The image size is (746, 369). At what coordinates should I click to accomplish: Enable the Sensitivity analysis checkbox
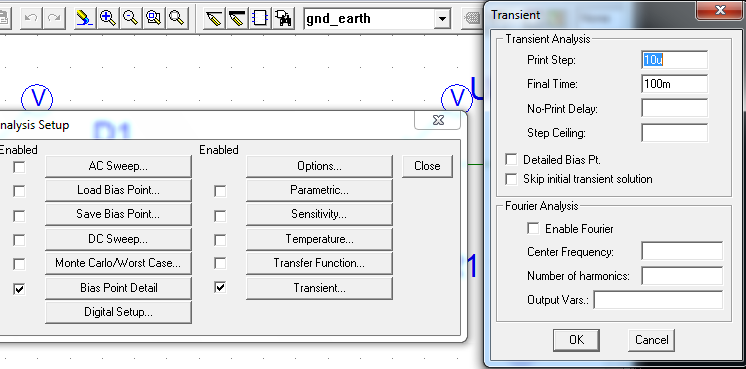point(220,216)
